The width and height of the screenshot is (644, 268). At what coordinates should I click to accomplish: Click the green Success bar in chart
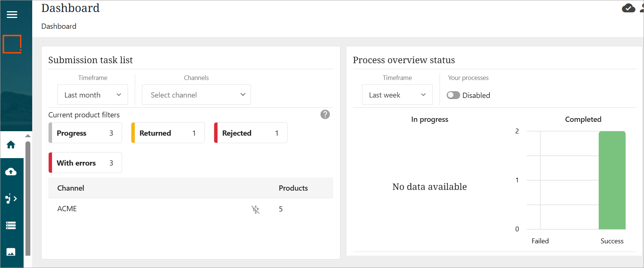point(612,180)
